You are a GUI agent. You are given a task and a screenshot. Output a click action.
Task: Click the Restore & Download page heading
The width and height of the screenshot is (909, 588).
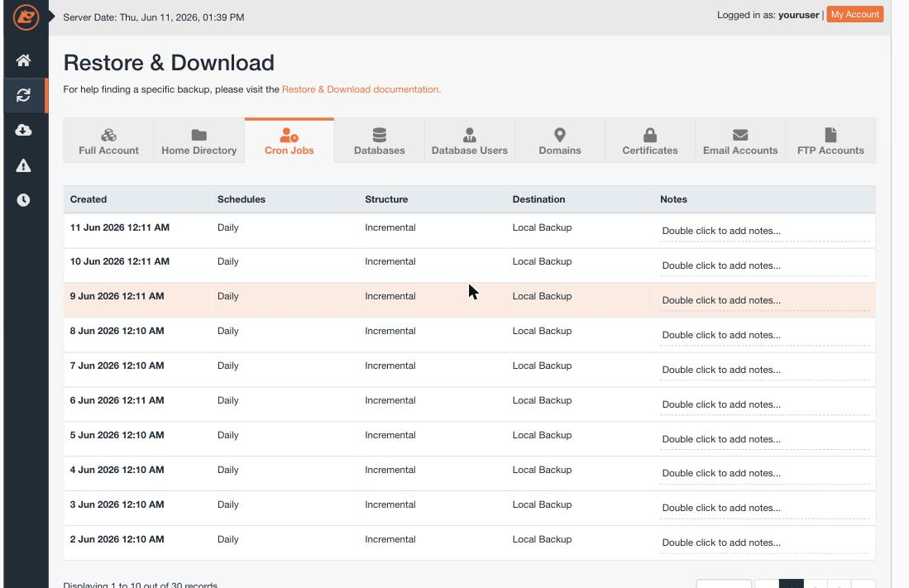coord(169,63)
